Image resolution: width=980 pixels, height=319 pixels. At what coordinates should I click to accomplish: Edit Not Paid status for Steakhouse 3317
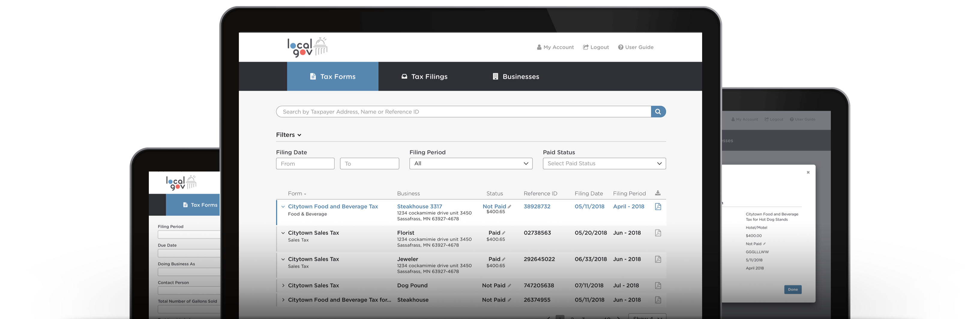(510, 207)
